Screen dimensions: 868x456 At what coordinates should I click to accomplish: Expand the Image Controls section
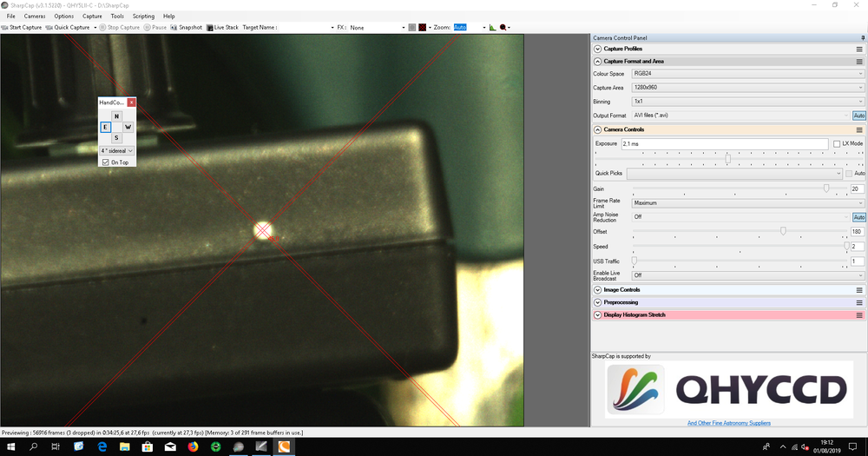[597, 290]
